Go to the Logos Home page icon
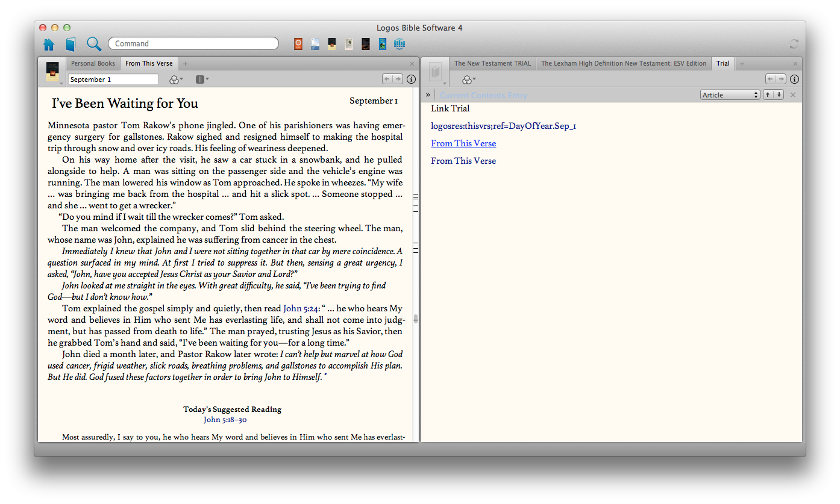Screen dimensions: 840x504 [x=49, y=44]
